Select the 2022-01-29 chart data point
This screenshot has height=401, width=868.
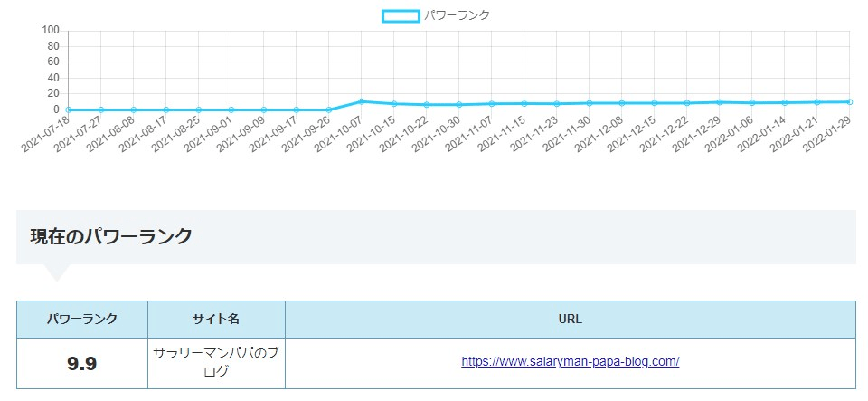[x=850, y=102]
